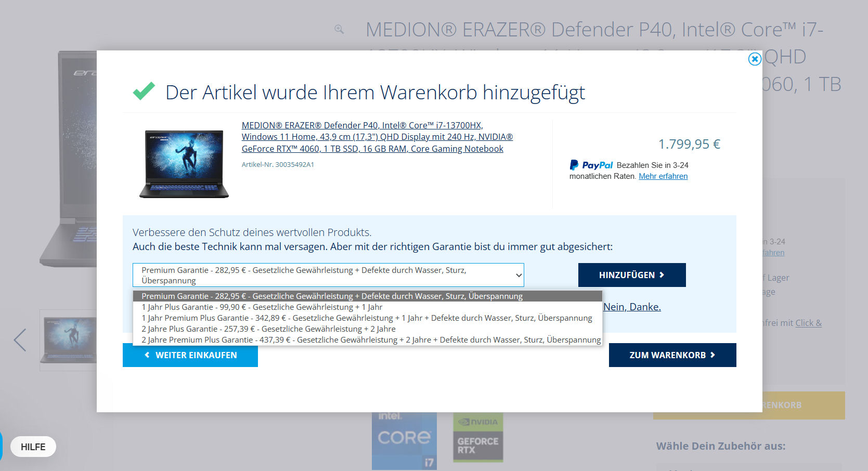The image size is (868, 471).
Task: Click the PayPal logo
Action: coord(591,165)
